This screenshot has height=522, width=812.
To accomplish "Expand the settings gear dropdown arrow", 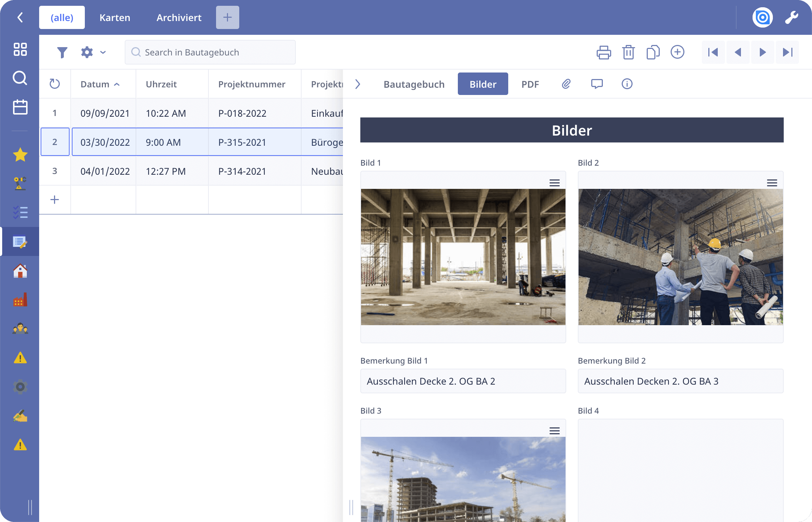I will pyautogui.click(x=103, y=53).
